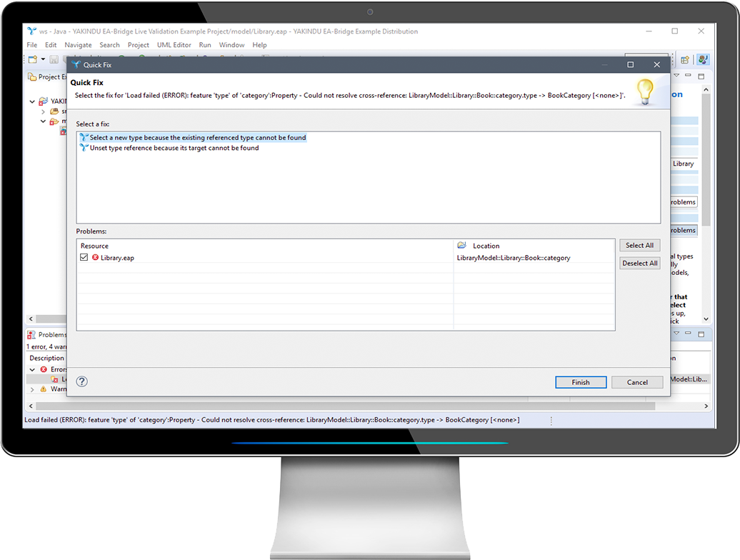Click the model folder icon with error
Screen dimensions: 740x560
[54, 121]
